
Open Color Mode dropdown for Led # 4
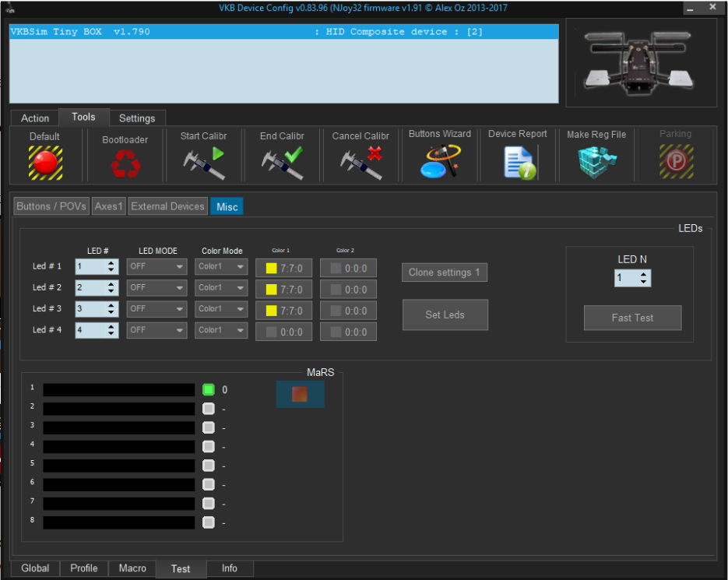point(221,330)
